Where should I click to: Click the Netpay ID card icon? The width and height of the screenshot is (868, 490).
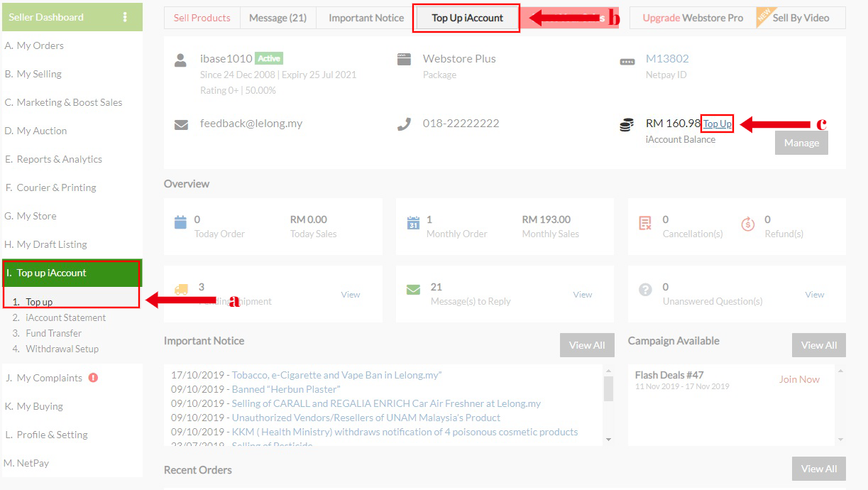[x=627, y=62]
